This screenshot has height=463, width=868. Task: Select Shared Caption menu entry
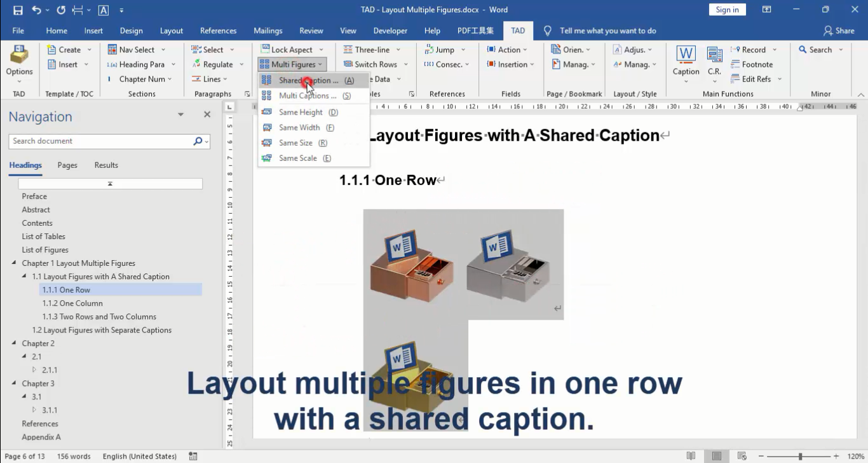pyautogui.click(x=314, y=81)
